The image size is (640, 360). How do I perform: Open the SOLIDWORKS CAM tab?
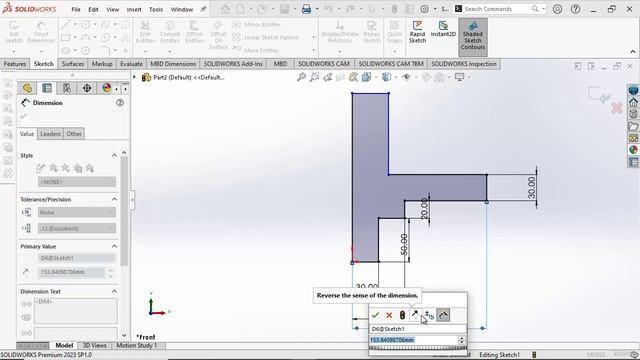tap(324, 64)
